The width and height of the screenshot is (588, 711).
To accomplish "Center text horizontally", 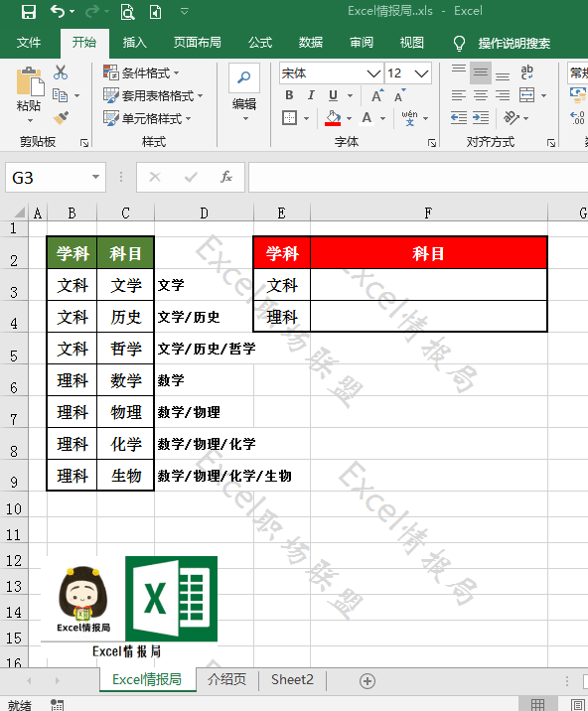I will pyautogui.click(x=481, y=95).
